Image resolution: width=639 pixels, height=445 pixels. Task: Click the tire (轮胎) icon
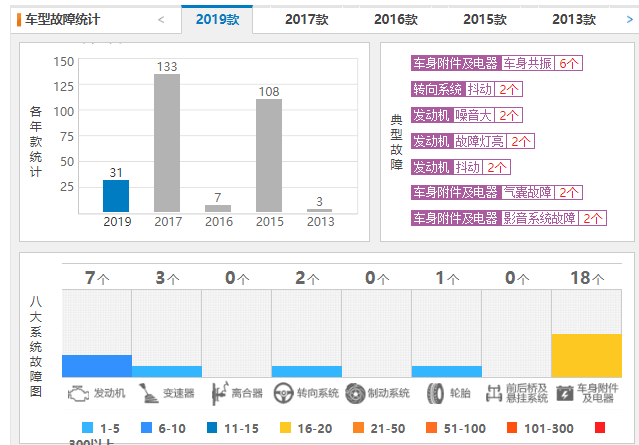[435, 394]
